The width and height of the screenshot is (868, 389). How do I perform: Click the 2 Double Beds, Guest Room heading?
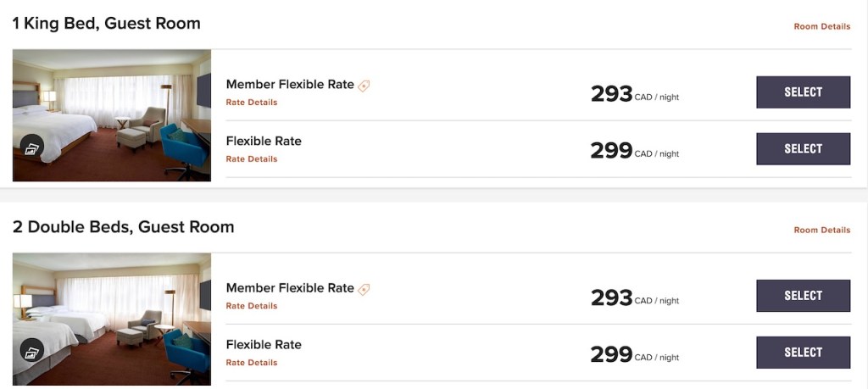tap(123, 227)
